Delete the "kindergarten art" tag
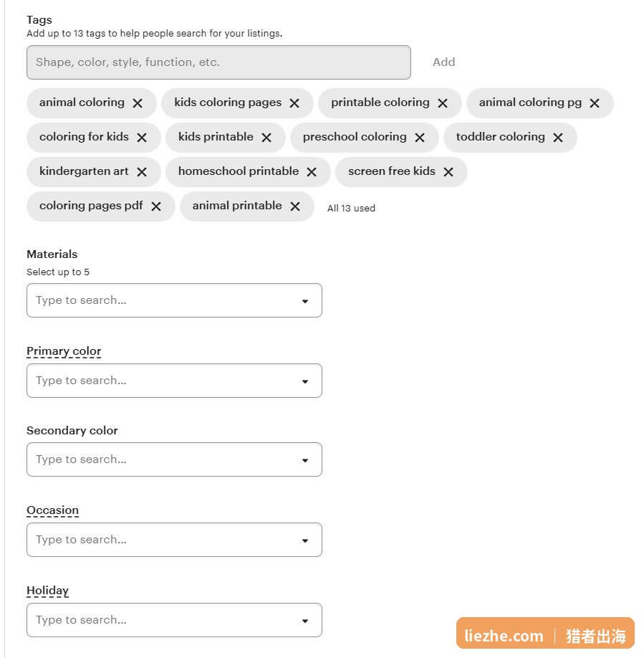 (142, 172)
